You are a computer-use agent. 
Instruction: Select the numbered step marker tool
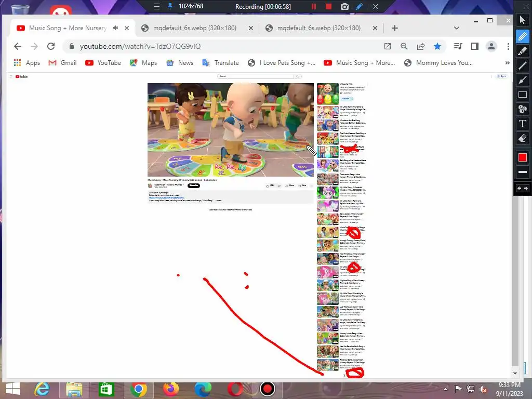pos(523,109)
